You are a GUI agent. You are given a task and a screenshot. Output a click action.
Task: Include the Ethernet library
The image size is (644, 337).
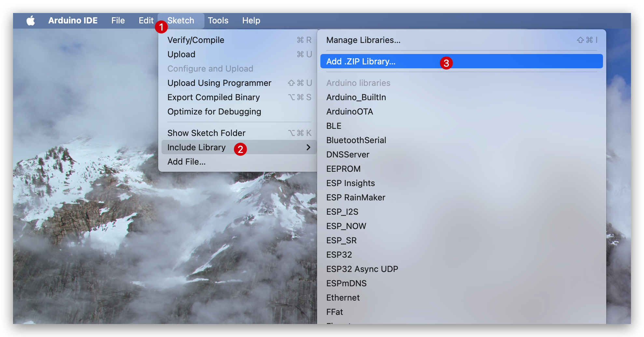(461, 298)
